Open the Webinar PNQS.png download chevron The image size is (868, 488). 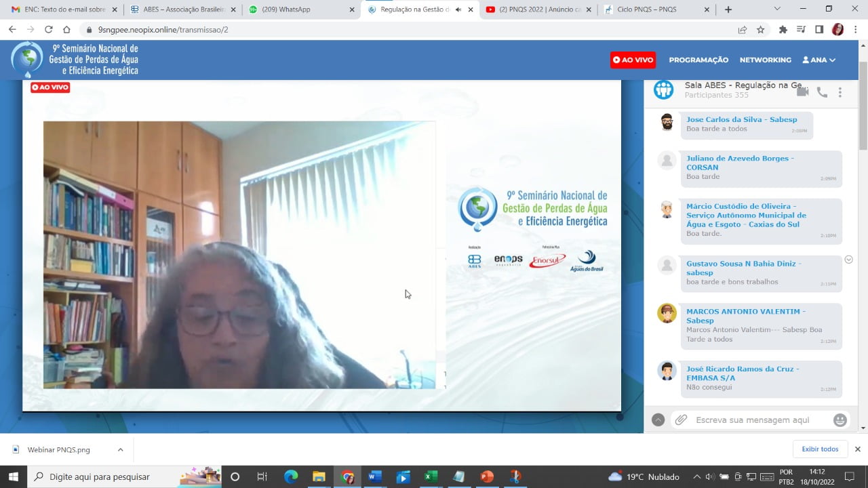tap(120, 449)
